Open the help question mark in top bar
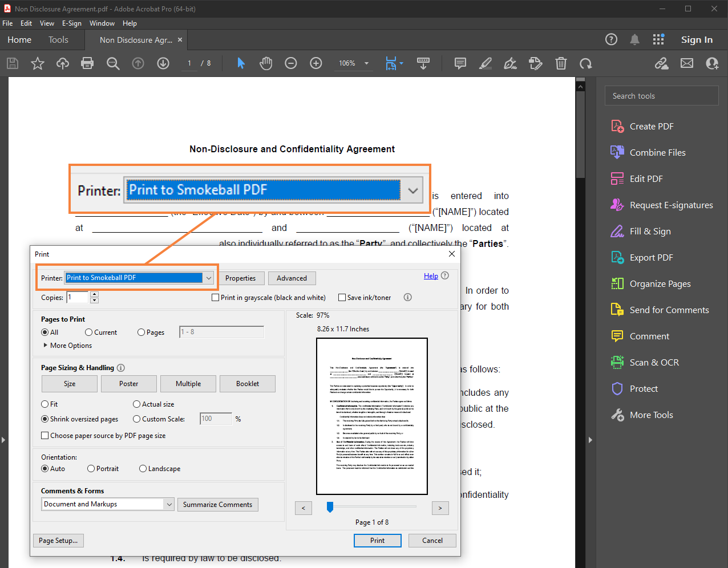 611,39
